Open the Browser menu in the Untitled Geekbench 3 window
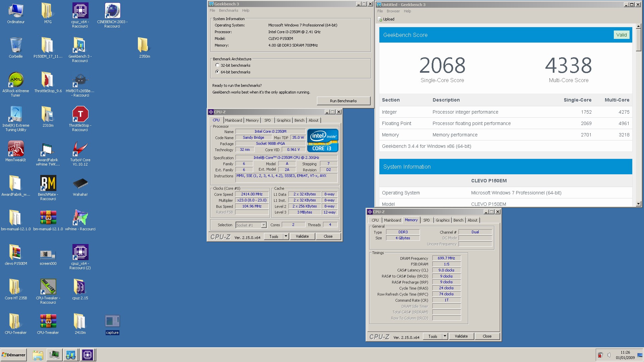The image size is (644, 362). pyautogui.click(x=393, y=11)
